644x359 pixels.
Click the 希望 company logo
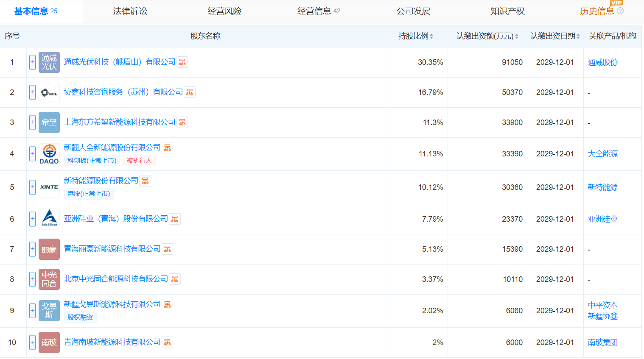tap(49, 122)
